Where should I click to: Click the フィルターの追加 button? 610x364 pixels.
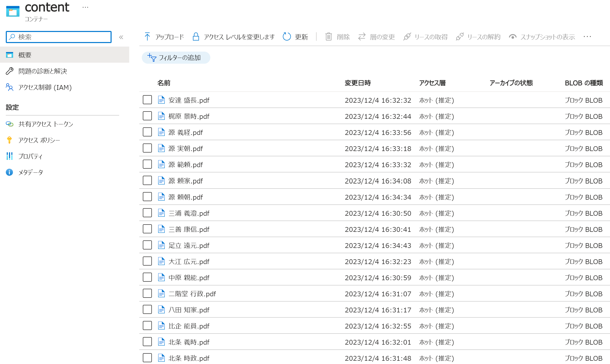(176, 58)
